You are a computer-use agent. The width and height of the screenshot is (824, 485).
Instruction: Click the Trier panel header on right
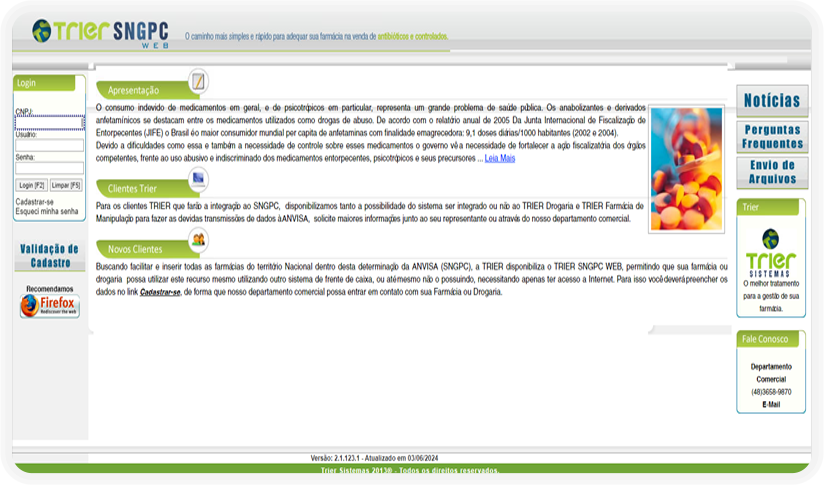[768, 207]
